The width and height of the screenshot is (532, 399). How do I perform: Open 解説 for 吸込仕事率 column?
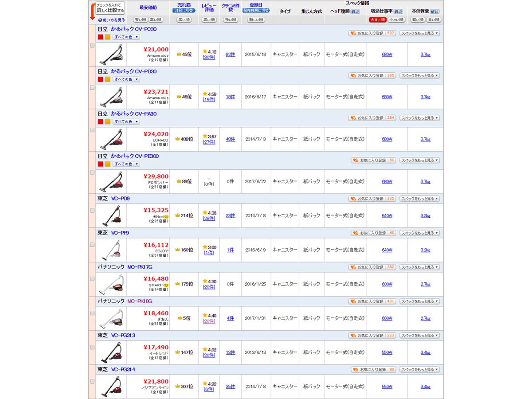[x=398, y=12]
